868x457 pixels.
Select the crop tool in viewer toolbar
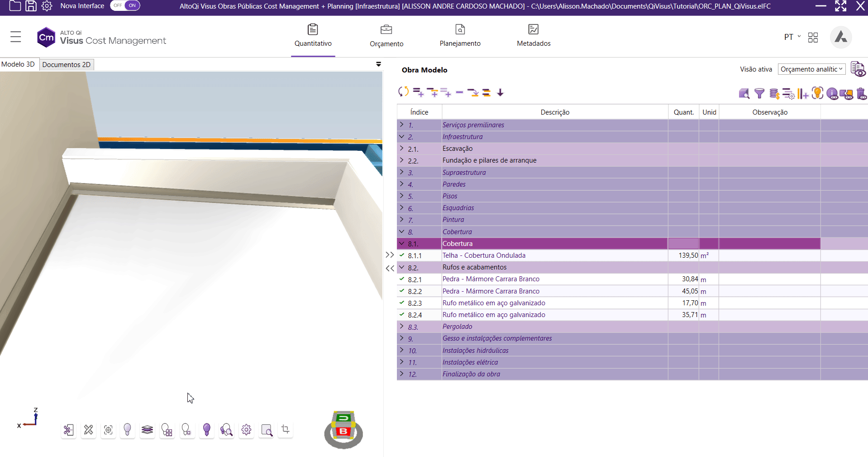tap(286, 429)
